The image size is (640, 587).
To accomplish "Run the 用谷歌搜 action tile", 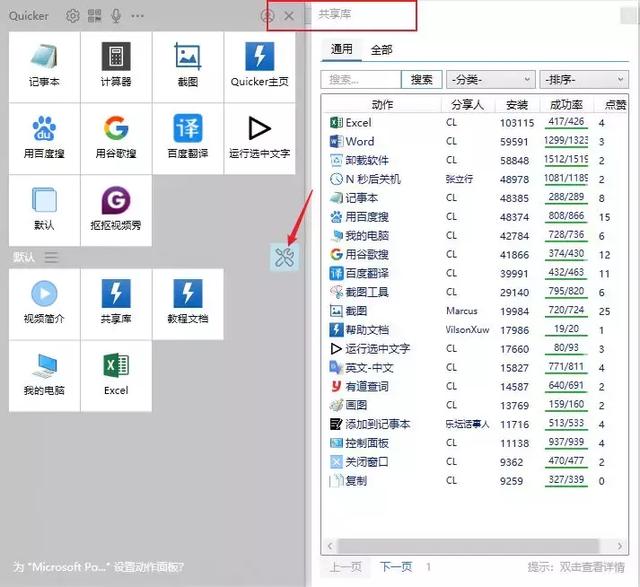I will 116,139.
